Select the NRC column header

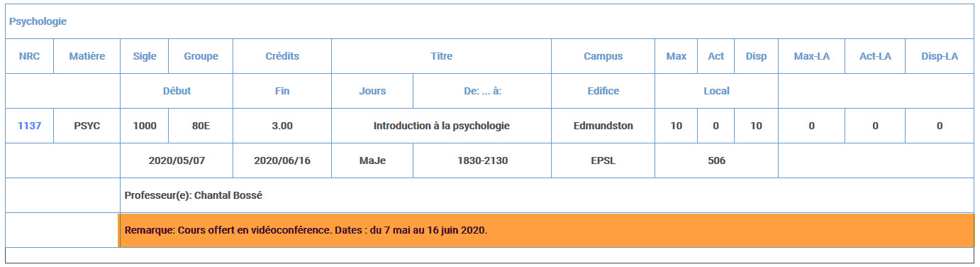(29, 56)
